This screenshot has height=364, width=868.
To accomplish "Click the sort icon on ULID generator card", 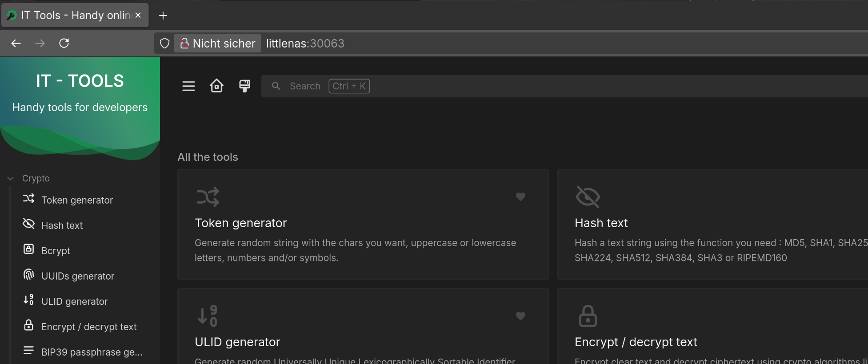I will [208, 316].
